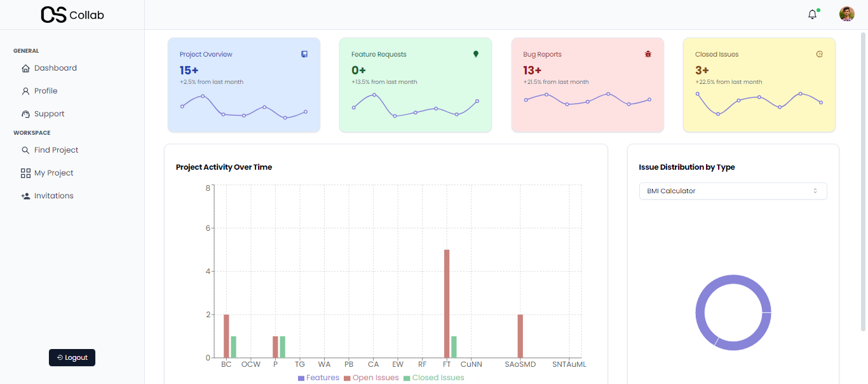
Task: Click the Dashboard home icon
Action: (x=25, y=68)
